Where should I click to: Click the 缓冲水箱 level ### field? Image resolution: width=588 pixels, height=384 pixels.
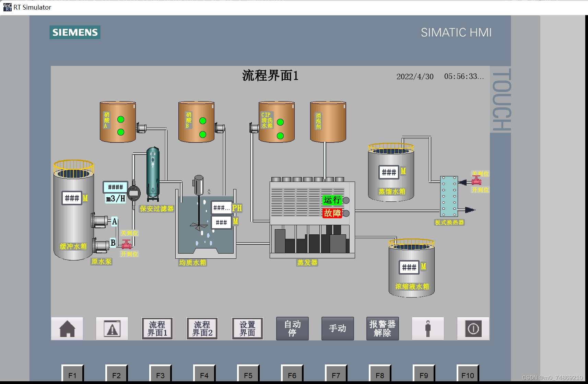pos(72,198)
